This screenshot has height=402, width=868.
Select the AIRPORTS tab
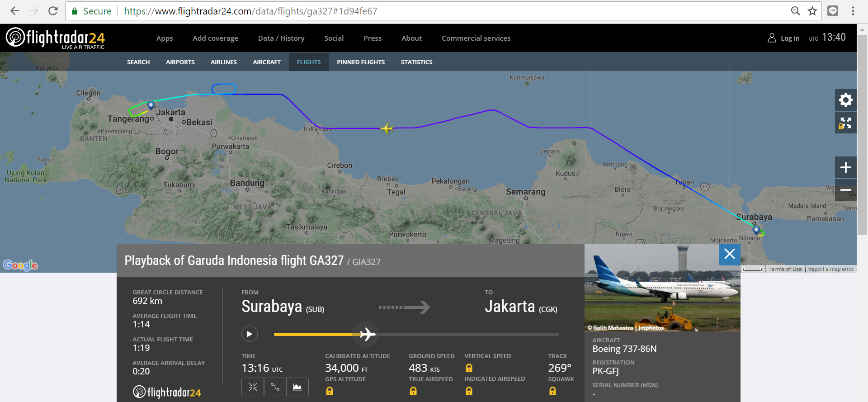tap(180, 62)
